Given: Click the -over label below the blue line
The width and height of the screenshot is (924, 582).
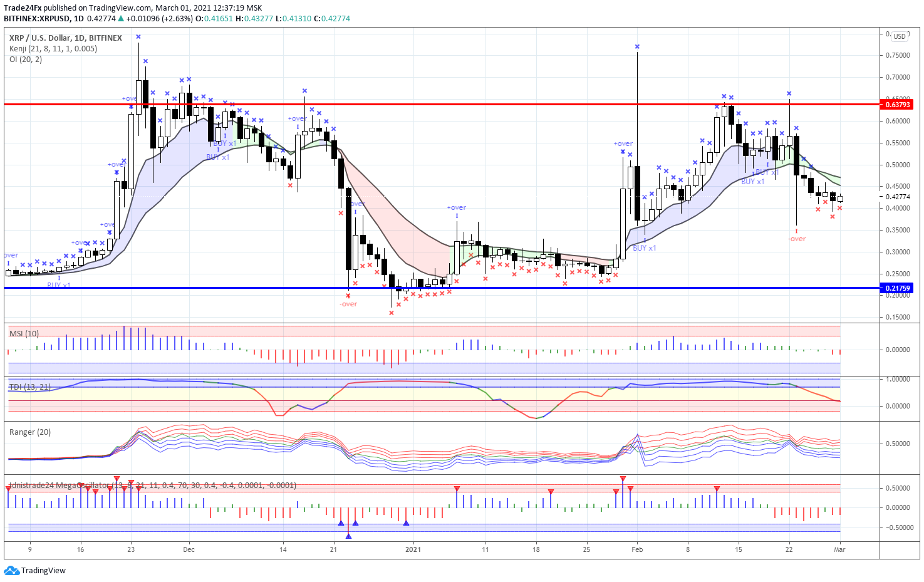Looking at the screenshot, I should [348, 304].
